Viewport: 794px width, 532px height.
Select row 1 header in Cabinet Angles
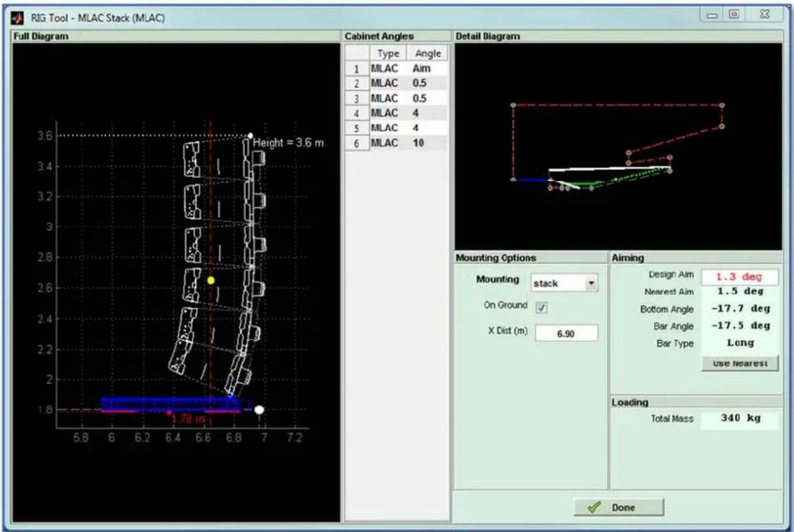tap(357, 69)
